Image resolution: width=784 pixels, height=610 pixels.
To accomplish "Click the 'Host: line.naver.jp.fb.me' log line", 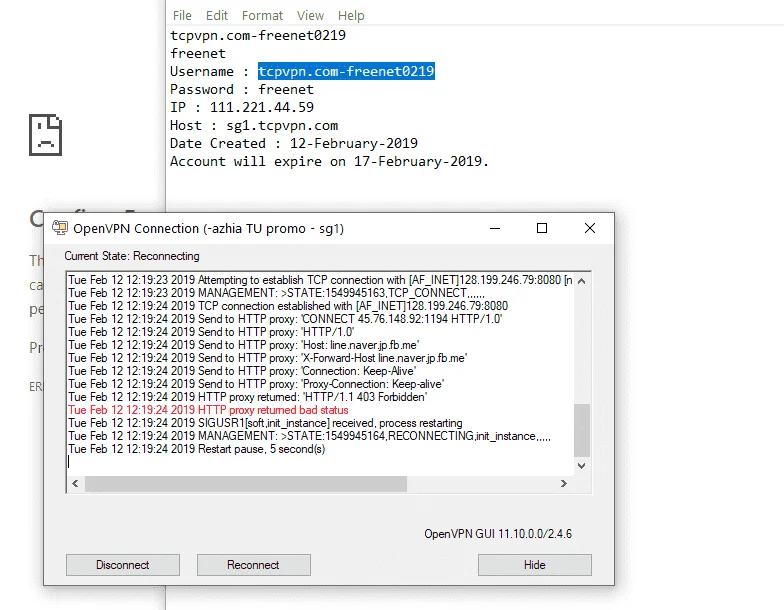I will point(244,345).
